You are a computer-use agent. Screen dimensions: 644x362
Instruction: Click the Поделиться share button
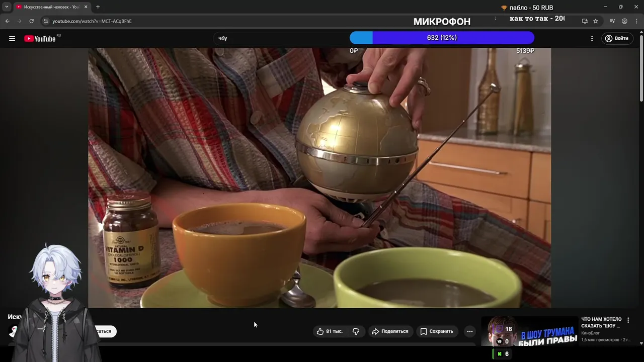point(390,331)
